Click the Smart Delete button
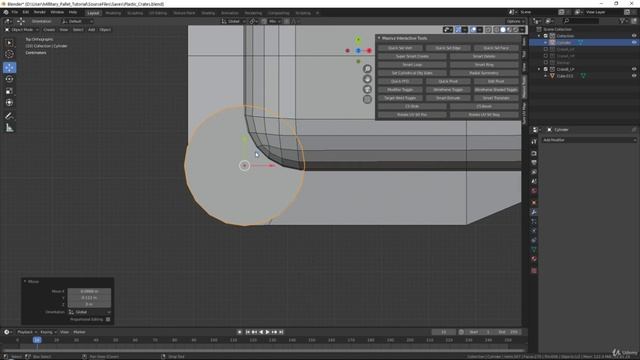Viewport: 640px width, 360px height. click(x=484, y=56)
